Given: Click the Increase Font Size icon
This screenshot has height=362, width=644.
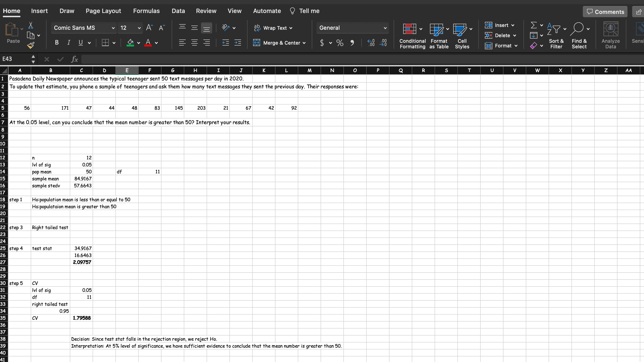Looking at the screenshot, I should tap(149, 28).
